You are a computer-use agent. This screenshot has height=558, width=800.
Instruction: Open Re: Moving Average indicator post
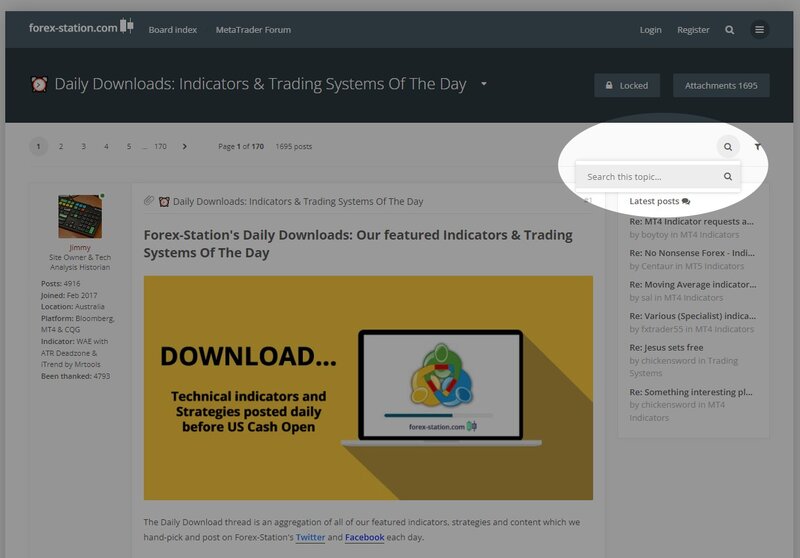coord(693,285)
